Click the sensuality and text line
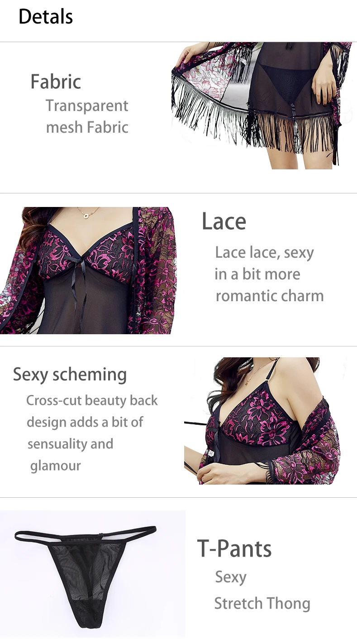Viewport: 357px width, 644px height. (x=70, y=444)
